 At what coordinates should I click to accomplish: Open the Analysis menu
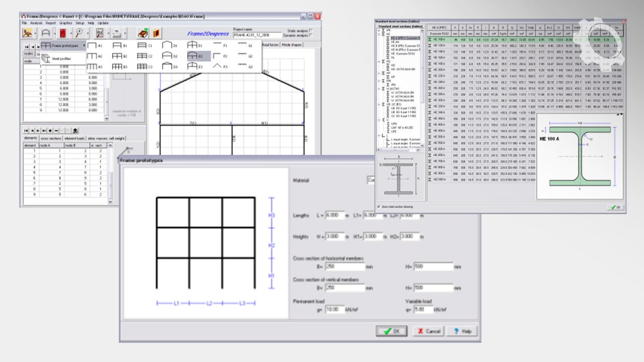click(x=36, y=23)
